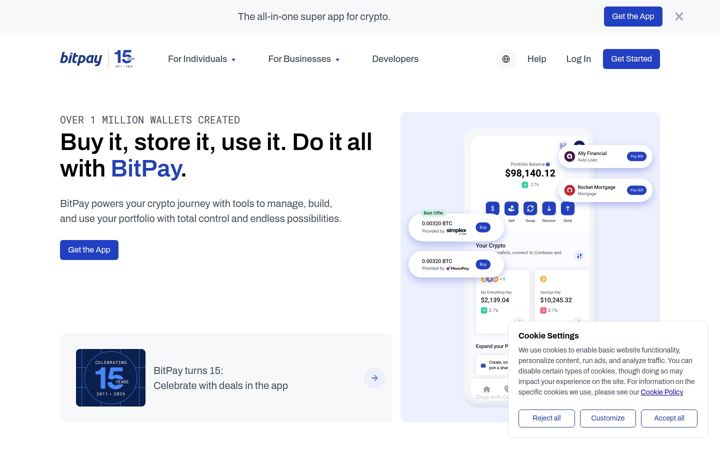Click Pay Bill on the Ally Financial card
Screen dimensions: 720x450
point(636,157)
